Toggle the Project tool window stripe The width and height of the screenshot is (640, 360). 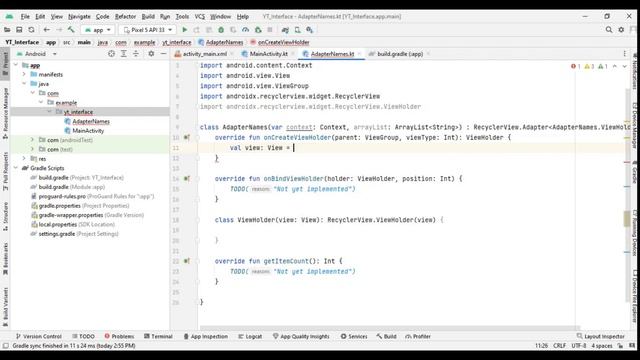(x=5, y=63)
